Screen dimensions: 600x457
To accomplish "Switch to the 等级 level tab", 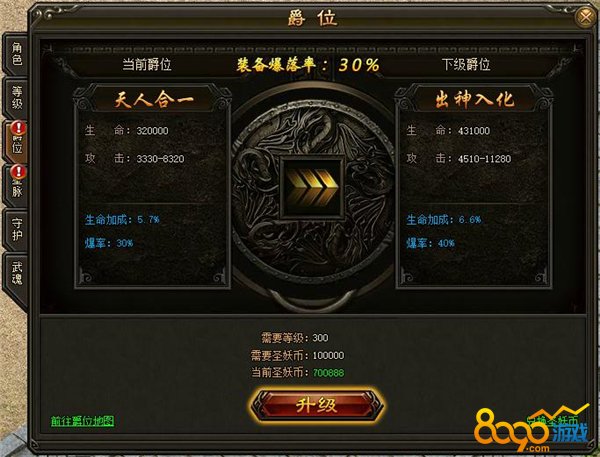I will pyautogui.click(x=16, y=98).
